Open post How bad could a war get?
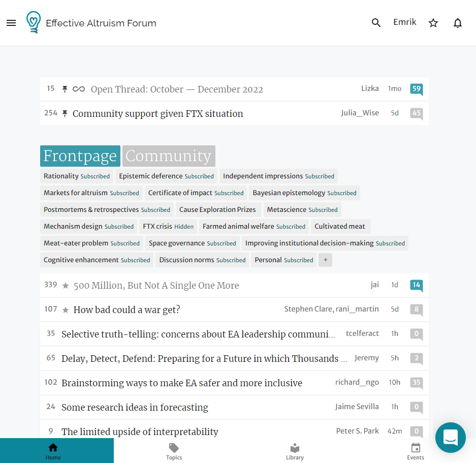The height and width of the screenshot is (463, 476). (x=126, y=310)
